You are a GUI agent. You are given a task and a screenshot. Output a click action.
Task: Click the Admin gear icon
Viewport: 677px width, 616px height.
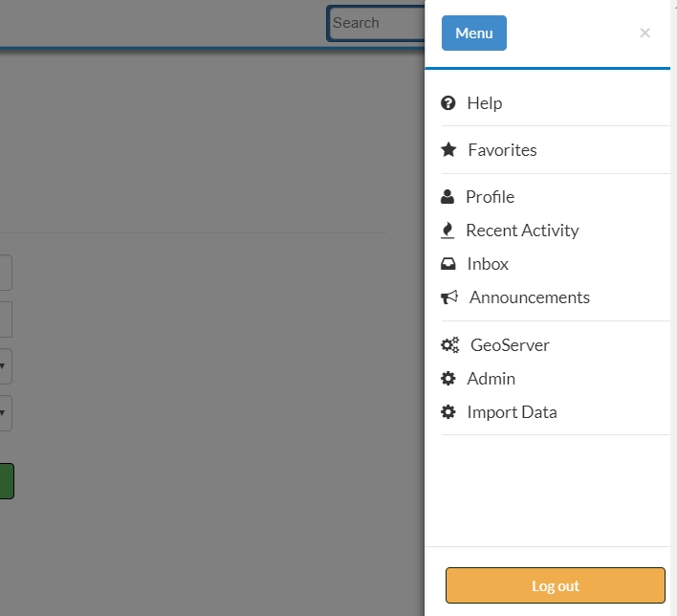[448, 379]
